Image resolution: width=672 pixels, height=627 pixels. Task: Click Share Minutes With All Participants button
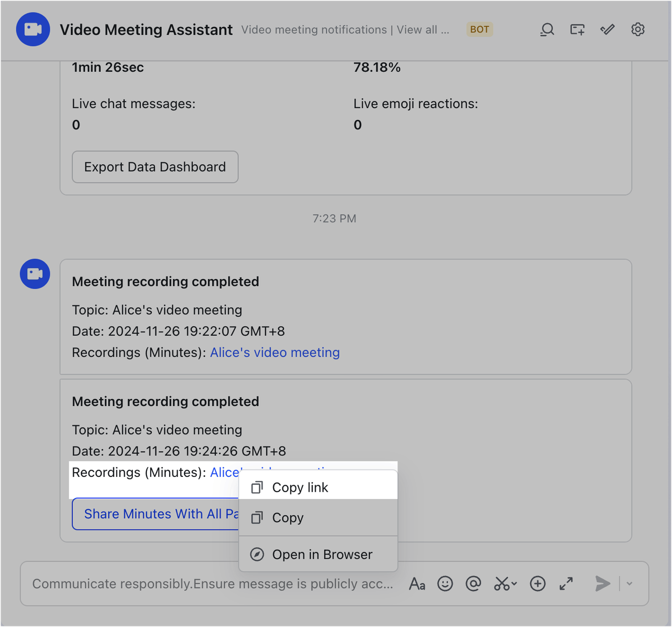pyautogui.click(x=155, y=514)
